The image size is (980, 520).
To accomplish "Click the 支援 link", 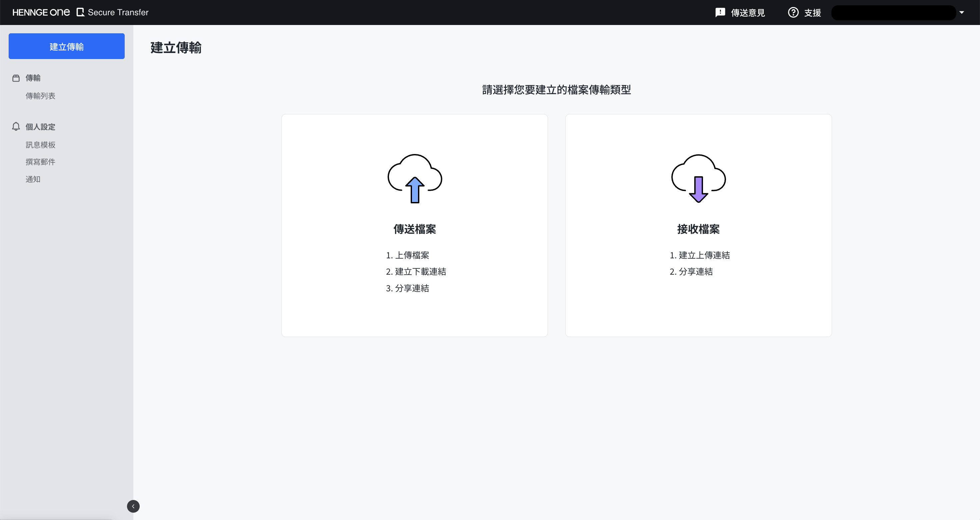I will (812, 13).
